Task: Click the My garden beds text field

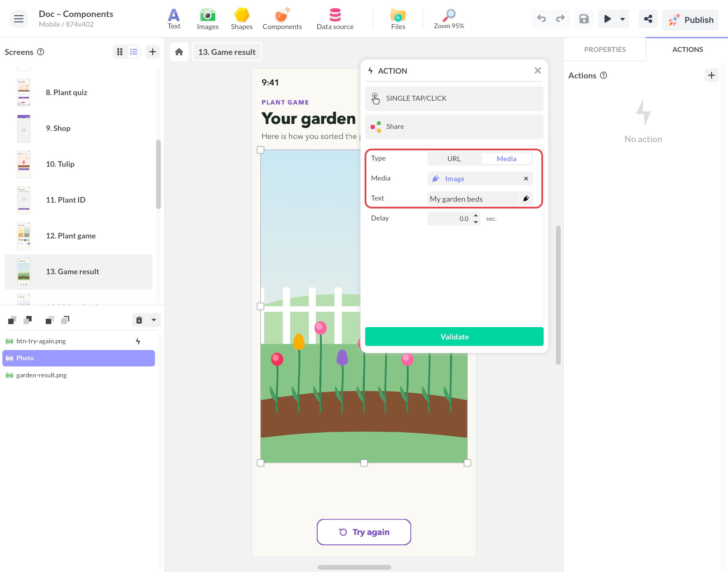Action: 473,198
